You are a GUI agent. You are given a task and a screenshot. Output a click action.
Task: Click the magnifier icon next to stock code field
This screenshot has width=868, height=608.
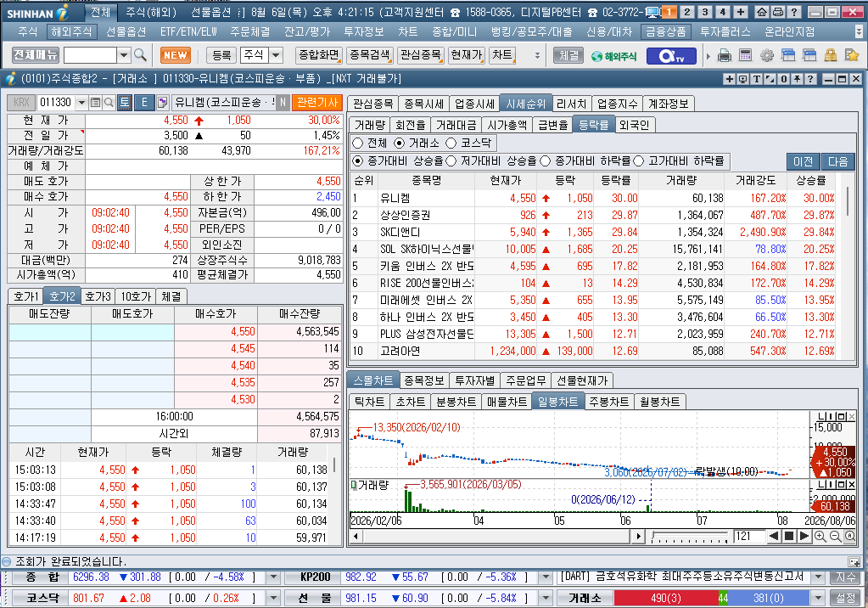(x=109, y=103)
